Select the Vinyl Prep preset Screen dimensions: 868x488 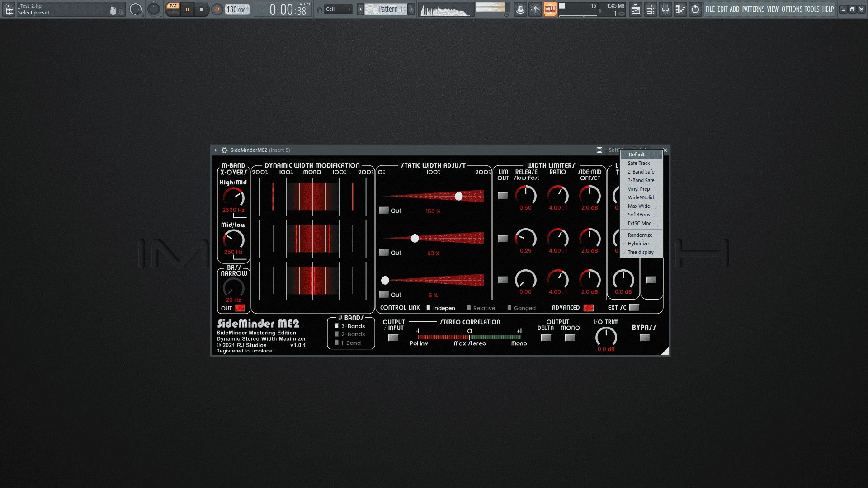click(641, 189)
